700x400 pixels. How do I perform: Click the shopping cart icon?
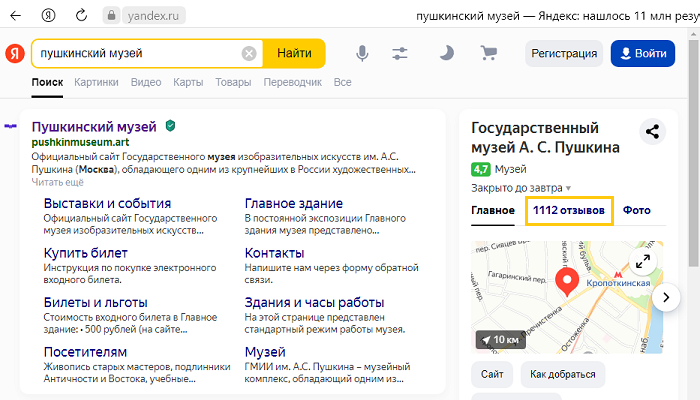[489, 53]
